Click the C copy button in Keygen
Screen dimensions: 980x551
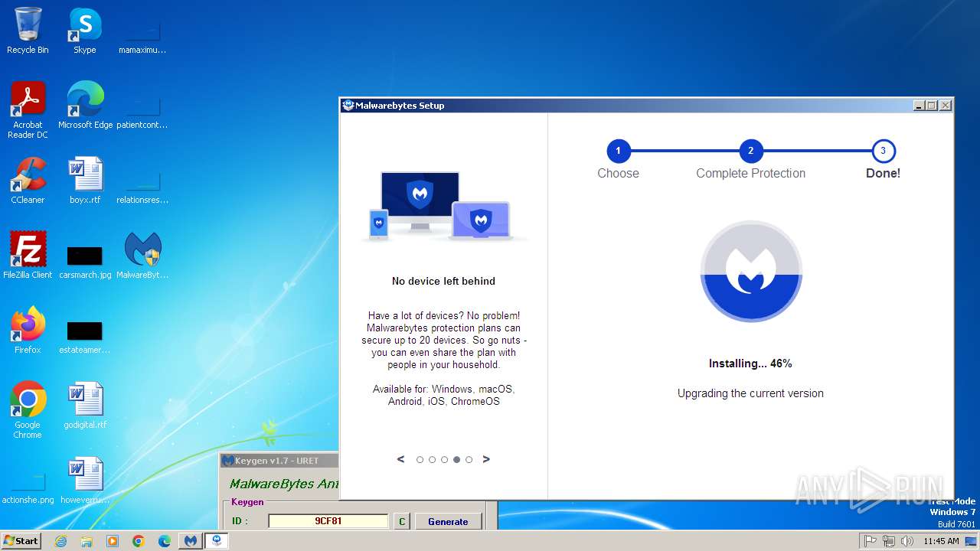click(x=402, y=521)
